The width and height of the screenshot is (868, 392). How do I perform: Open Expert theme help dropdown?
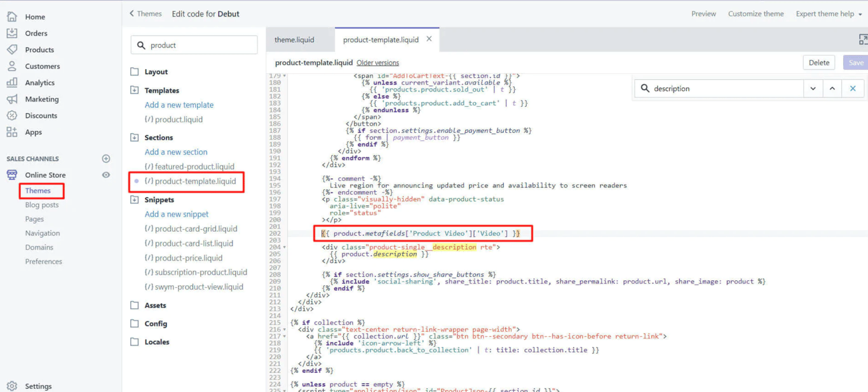click(x=829, y=13)
